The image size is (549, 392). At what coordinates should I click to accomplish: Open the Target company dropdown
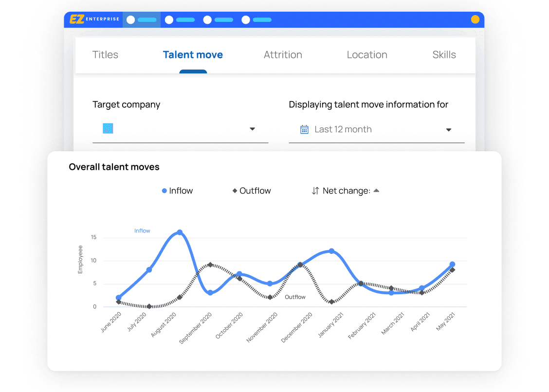180,129
